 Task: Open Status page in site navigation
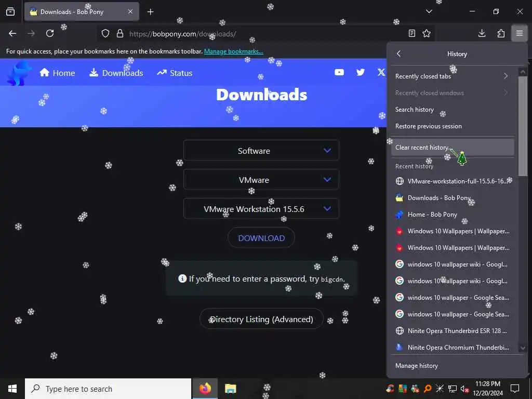175,73
